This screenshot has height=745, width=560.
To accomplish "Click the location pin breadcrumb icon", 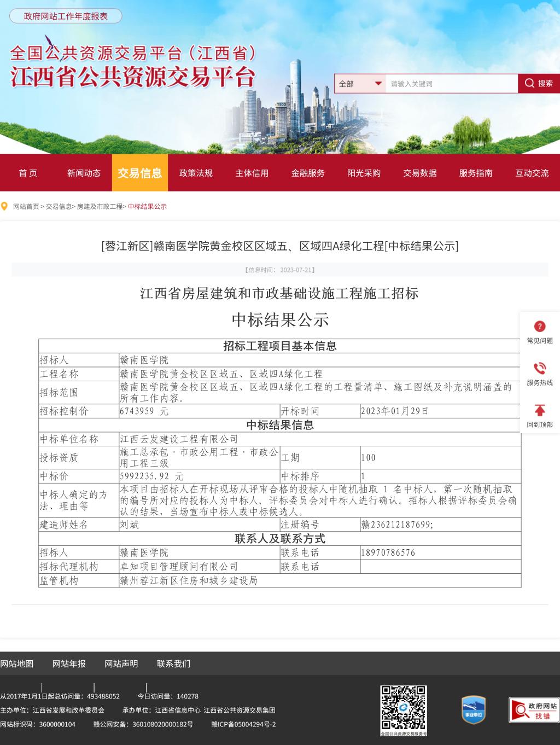I will click(x=5, y=206).
